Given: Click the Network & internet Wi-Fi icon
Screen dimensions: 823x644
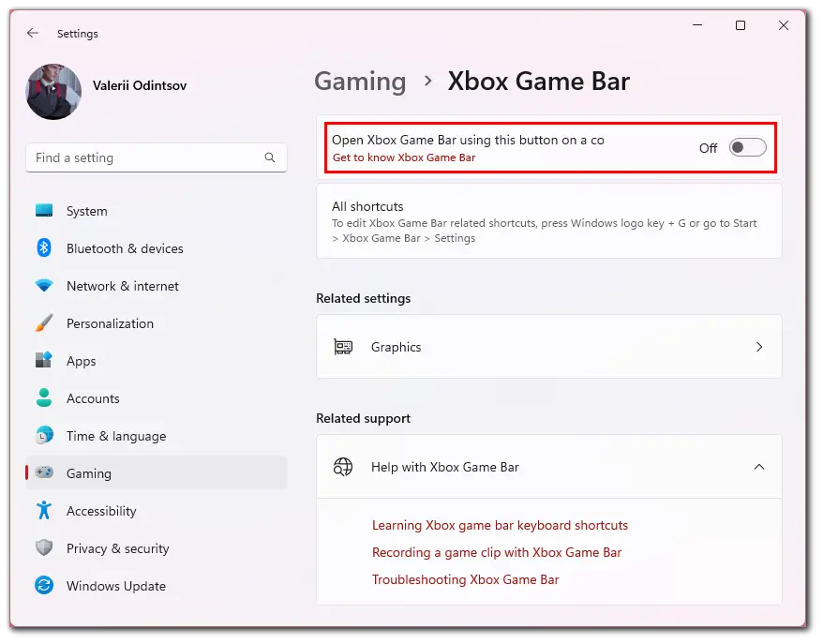Looking at the screenshot, I should [44, 286].
